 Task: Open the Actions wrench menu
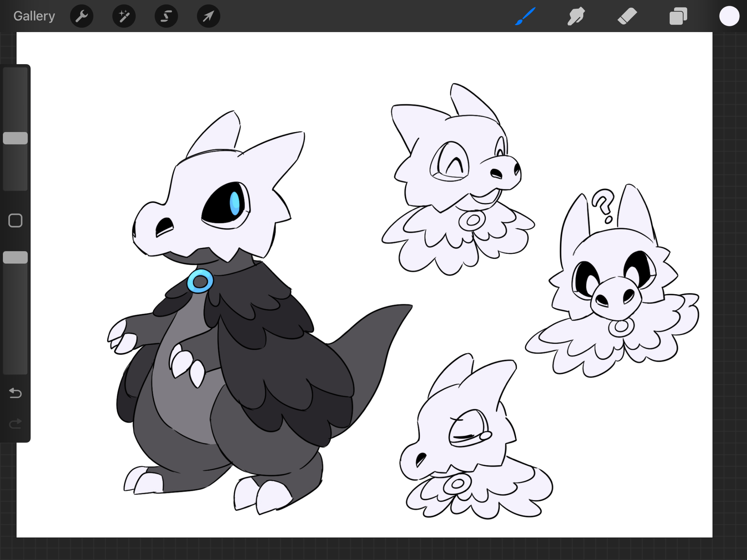click(81, 16)
